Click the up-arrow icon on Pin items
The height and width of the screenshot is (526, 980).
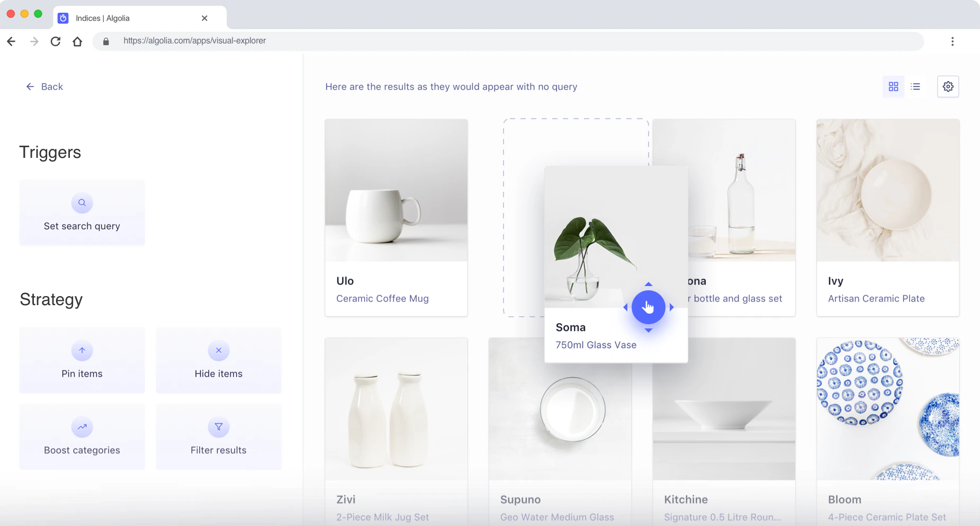pyautogui.click(x=82, y=350)
